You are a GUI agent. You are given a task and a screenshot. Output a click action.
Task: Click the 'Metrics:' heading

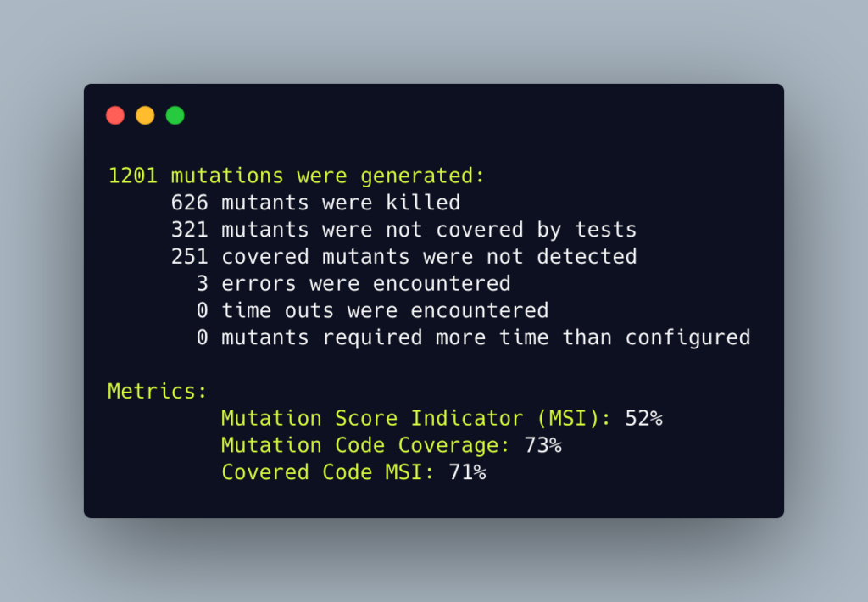157,392
